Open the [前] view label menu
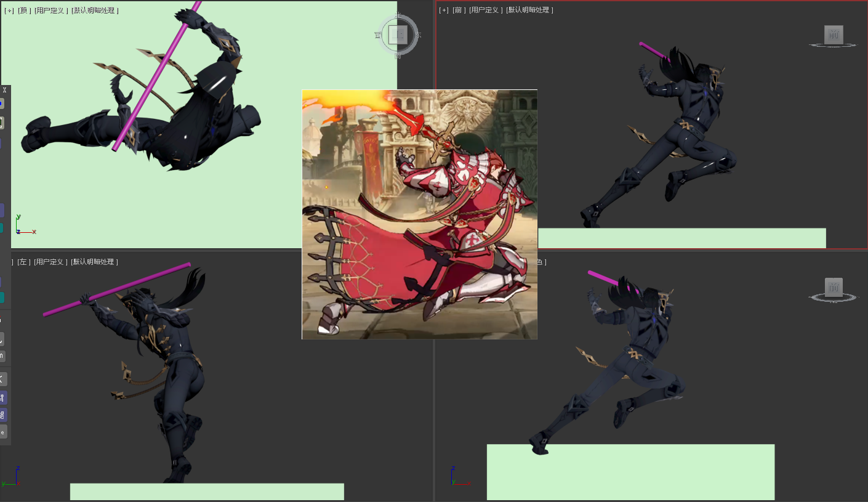Viewport: 868px width, 502px height. [459, 10]
